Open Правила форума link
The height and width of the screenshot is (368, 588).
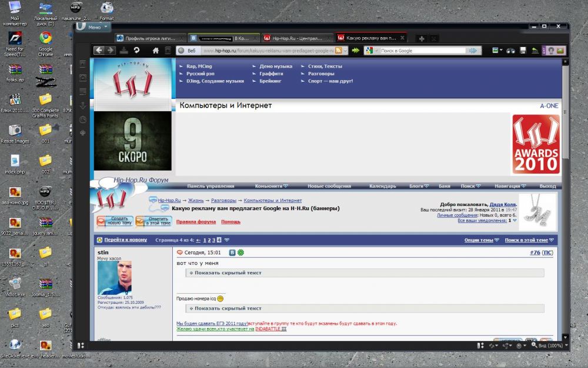click(196, 221)
